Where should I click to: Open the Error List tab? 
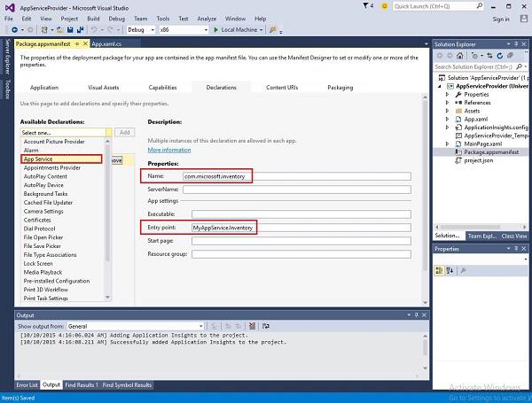coord(27,385)
